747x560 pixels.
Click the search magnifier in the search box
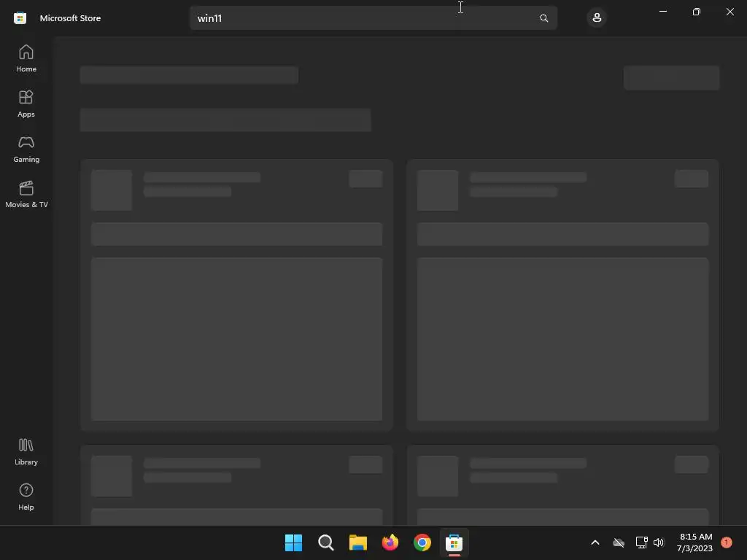click(543, 18)
